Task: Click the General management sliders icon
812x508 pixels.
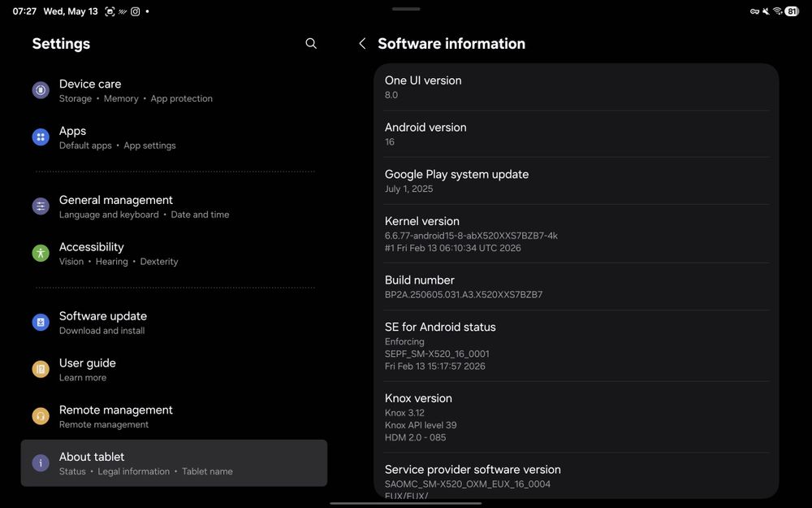Action: [41, 206]
